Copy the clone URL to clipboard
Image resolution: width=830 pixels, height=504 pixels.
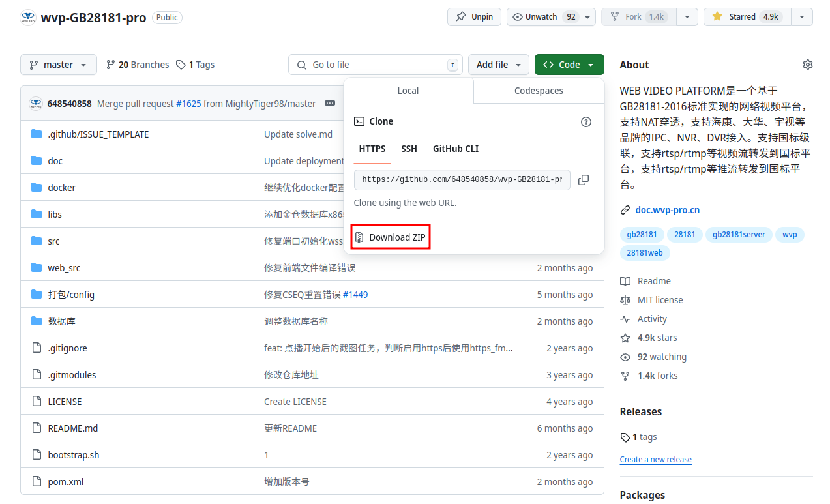click(x=584, y=180)
